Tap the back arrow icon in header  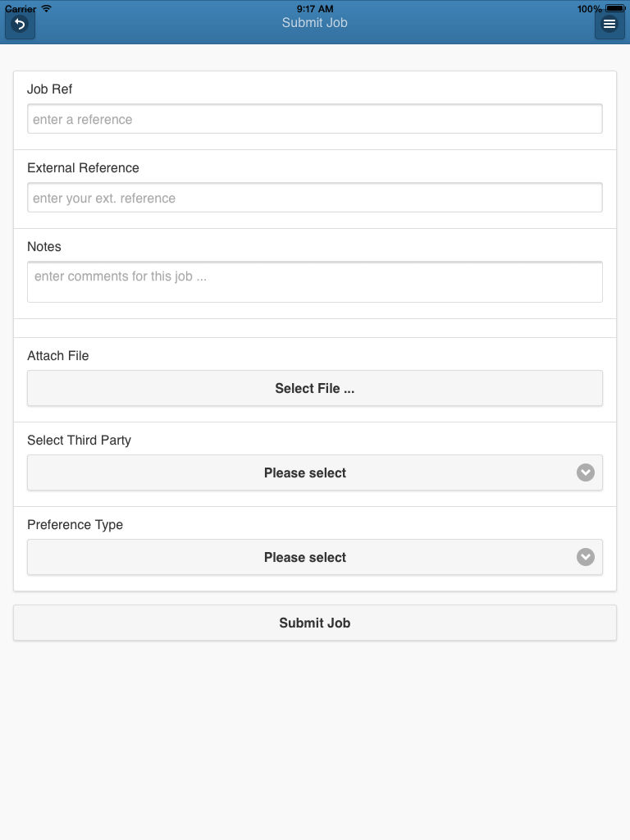pyautogui.click(x=20, y=24)
